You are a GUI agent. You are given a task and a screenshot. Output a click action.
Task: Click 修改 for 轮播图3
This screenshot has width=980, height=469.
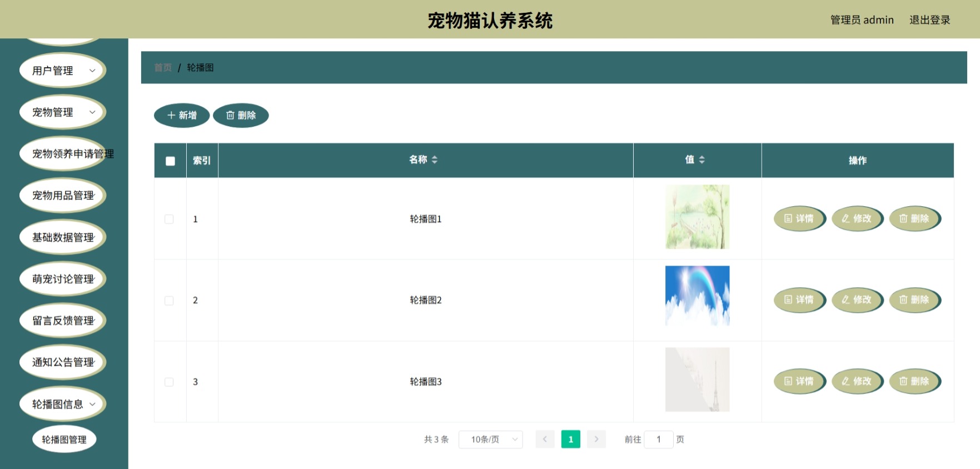pos(858,381)
